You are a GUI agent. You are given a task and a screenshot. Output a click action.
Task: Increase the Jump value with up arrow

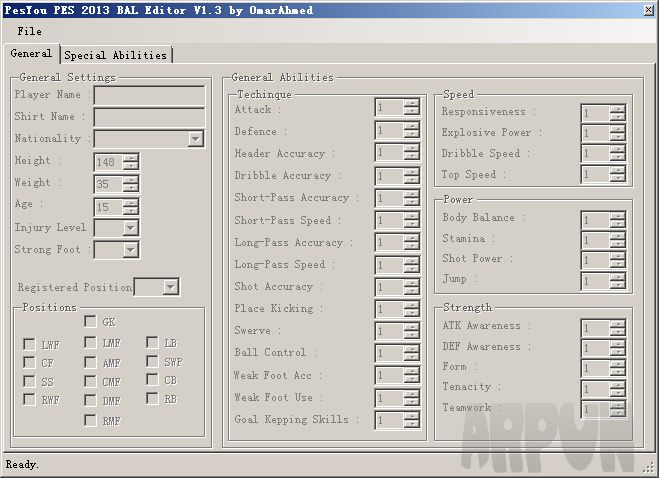click(617, 277)
